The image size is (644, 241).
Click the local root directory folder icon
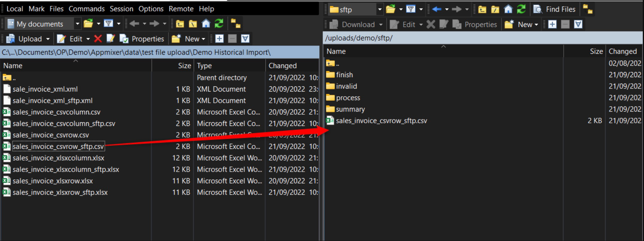[x=193, y=24]
